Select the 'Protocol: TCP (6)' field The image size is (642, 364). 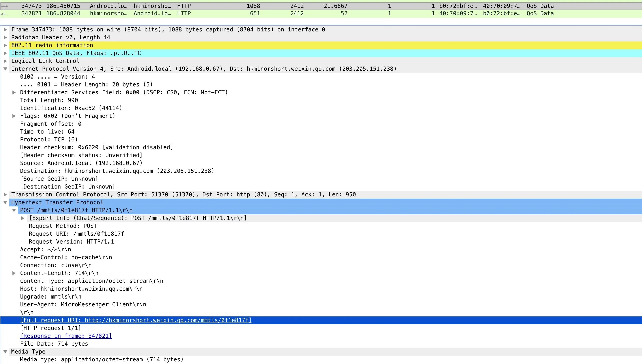[49, 139]
